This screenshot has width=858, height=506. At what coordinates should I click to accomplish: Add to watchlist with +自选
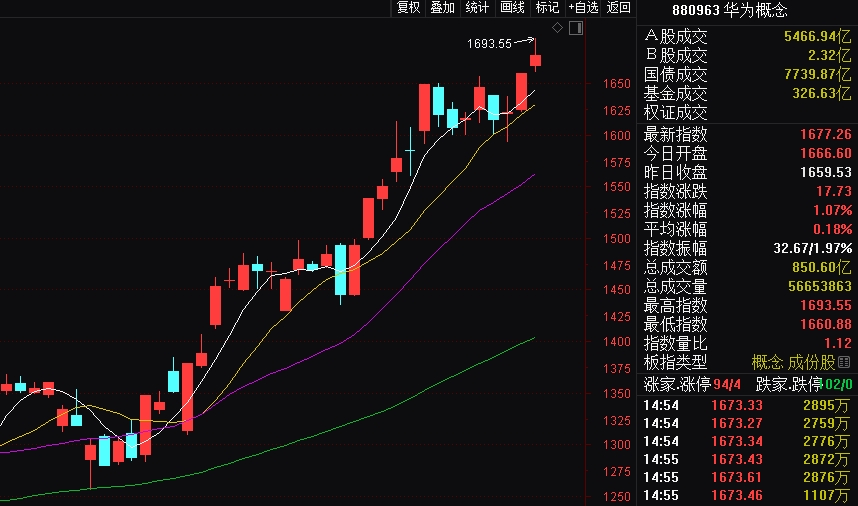(x=583, y=8)
